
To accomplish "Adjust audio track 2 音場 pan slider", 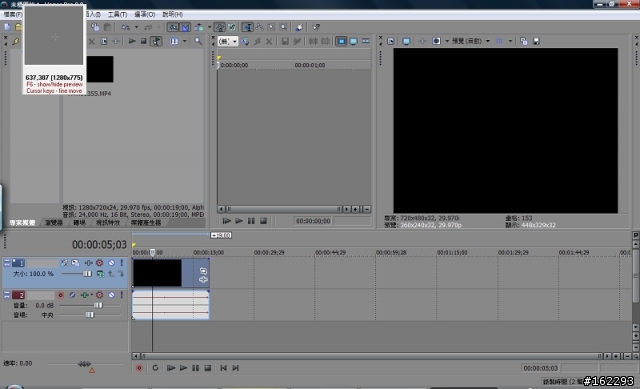I will coord(90,315).
